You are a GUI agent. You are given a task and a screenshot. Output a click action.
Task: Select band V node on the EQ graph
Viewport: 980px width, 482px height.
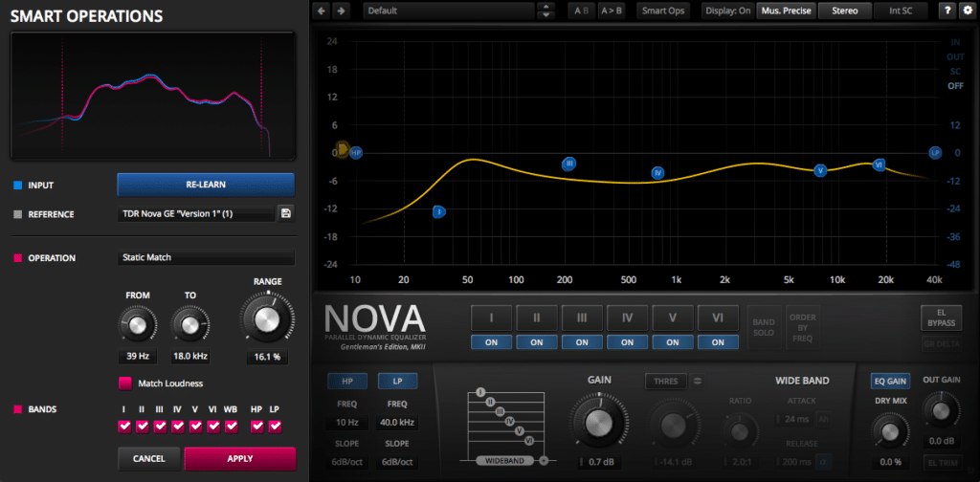pyautogui.click(x=820, y=170)
